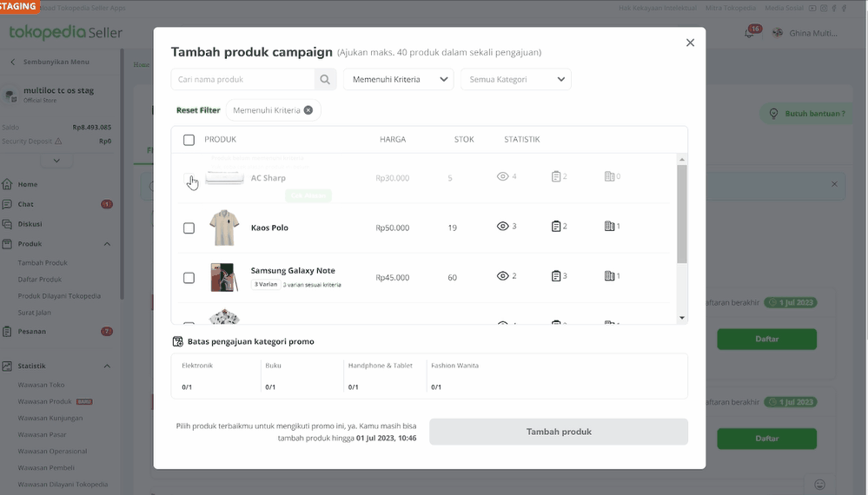Click the sold-items icon for Kaos Polo row
This screenshot has width=868, height=495.
click(x=609, y=226)
